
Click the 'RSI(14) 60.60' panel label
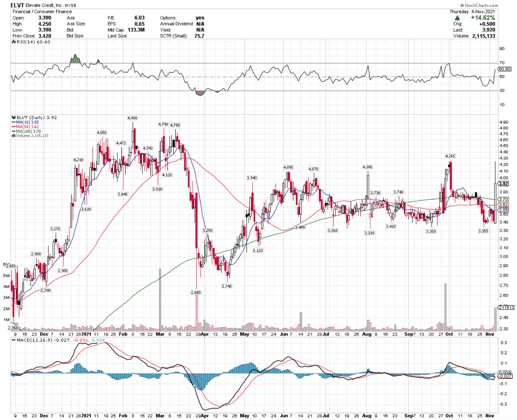click(x=33, y=42)
